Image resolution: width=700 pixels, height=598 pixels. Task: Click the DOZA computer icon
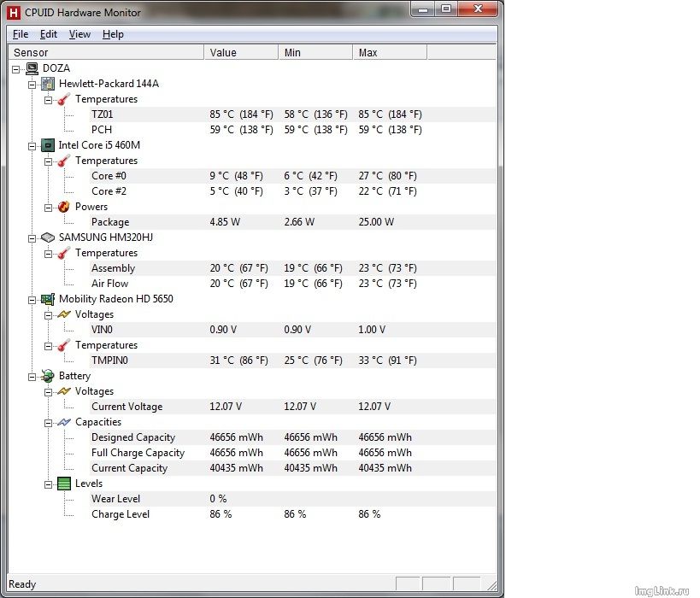pyautogui.click(x=32, y=68)
